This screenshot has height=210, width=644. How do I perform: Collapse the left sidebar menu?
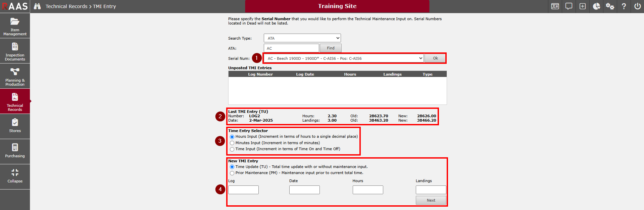click(15, 176)
